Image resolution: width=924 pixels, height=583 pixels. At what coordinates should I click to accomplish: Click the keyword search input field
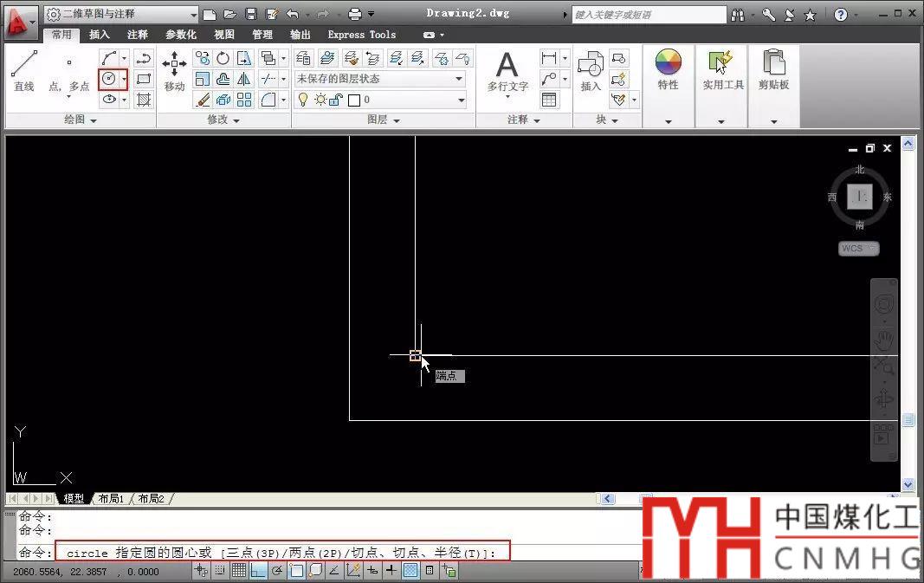click(x=648, y=15)
